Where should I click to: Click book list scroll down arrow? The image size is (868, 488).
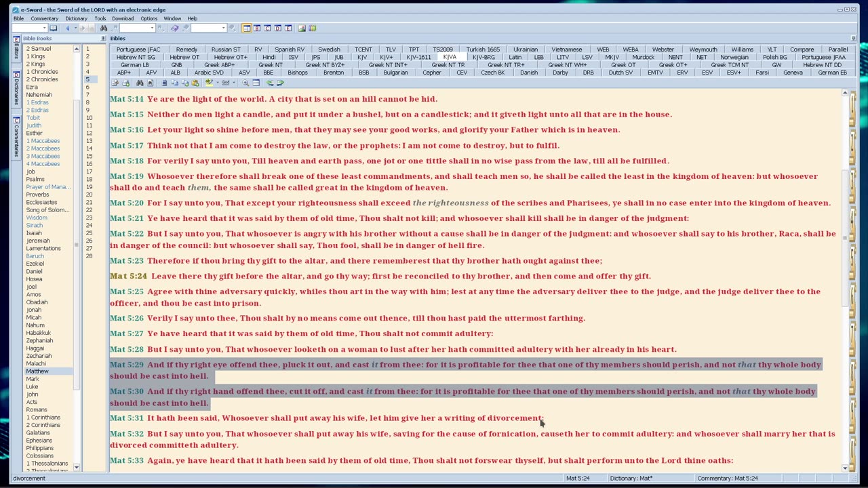pyautogui.click(x=76, y=468)
